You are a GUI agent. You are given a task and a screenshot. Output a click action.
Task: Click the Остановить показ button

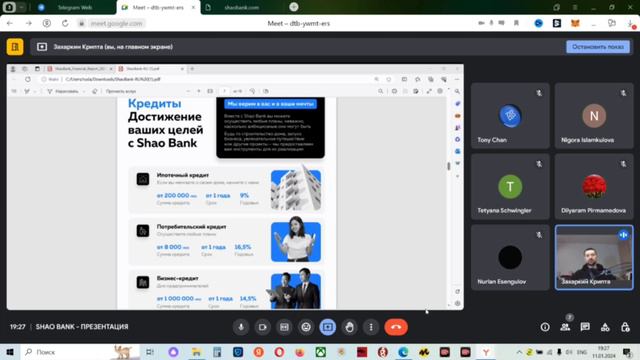[598, 47]
